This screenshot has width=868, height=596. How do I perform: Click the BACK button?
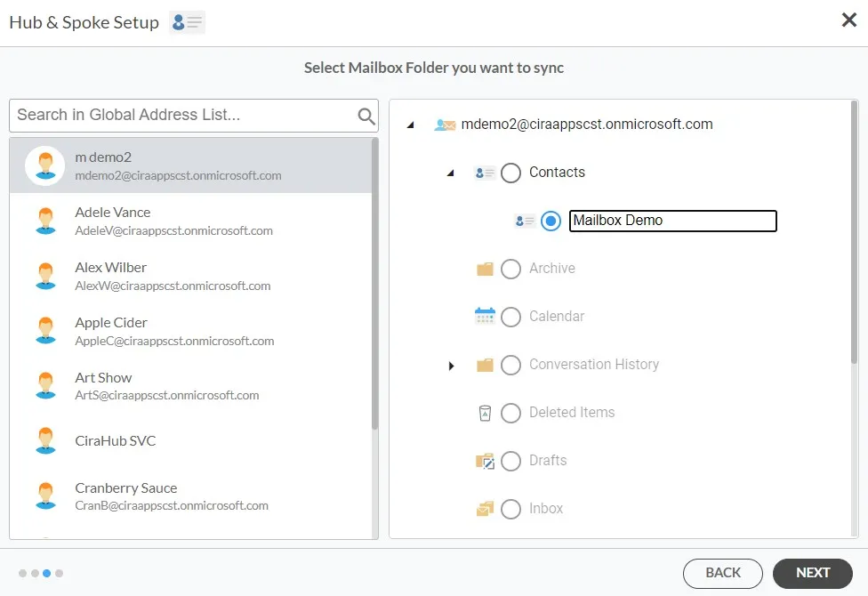click(x=722, y=573)
